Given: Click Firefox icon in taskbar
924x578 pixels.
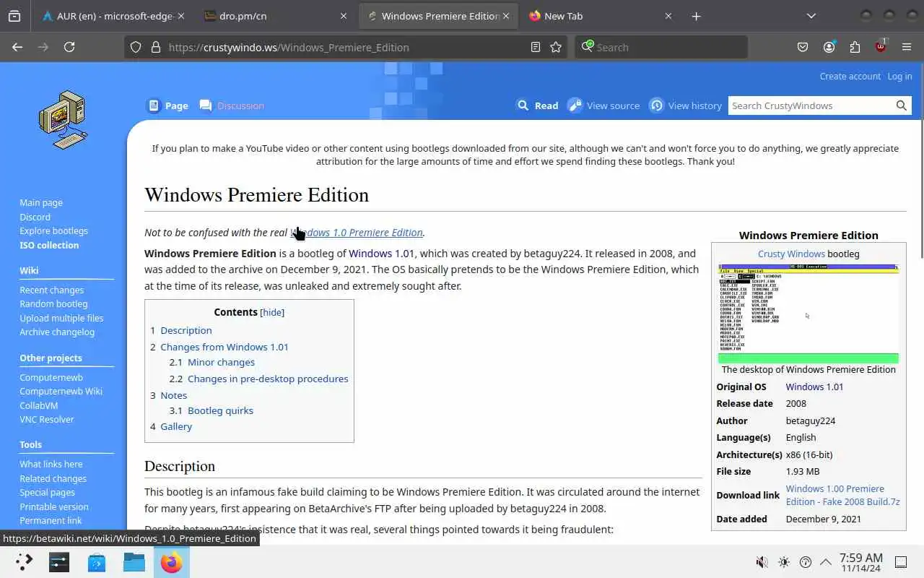Looking at the screenshot, I should pos(172,561).
